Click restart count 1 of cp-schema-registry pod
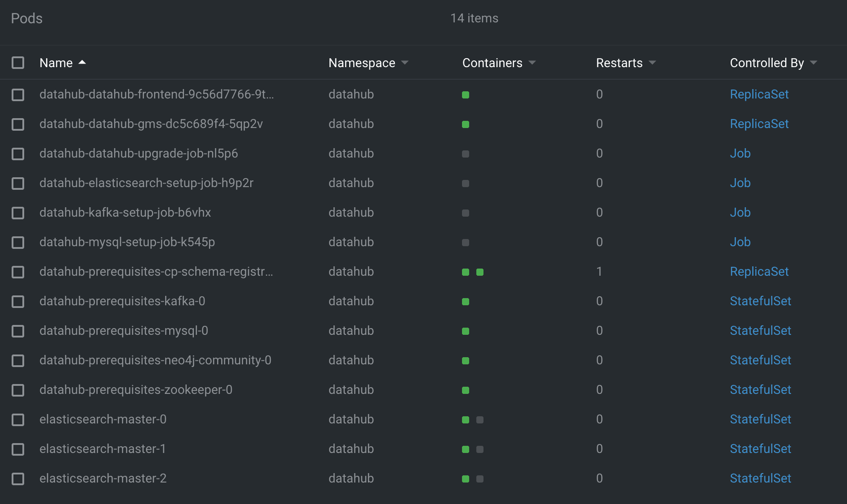This screenshot has height=504, width=847. 599,272
